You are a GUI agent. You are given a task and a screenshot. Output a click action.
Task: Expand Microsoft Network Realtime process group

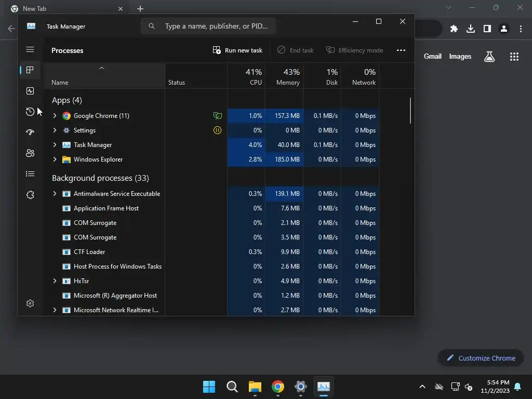pos(55,310)
